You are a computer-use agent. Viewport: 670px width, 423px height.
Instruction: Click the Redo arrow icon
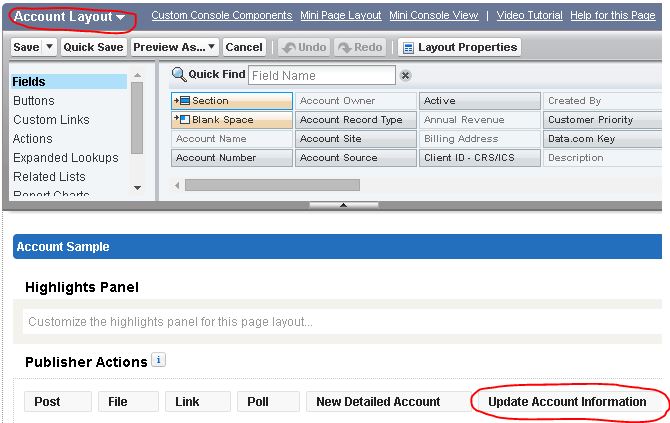pyautogui.click(x=345, y=48)
